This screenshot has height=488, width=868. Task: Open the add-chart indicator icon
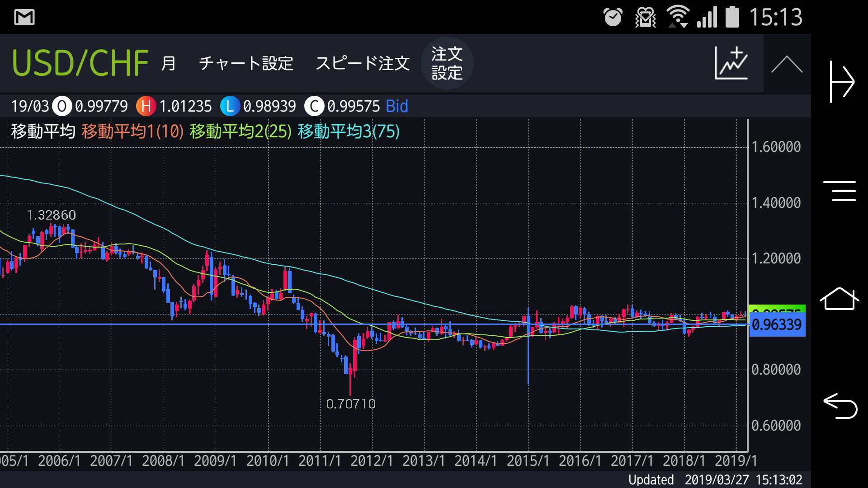point(731,63)
